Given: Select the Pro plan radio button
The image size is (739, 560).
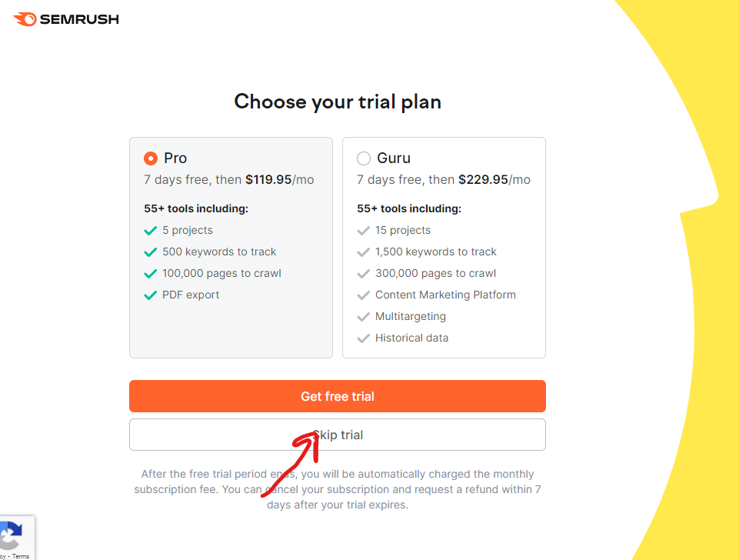Looking at the screenshot, I should tap(151, 158).
